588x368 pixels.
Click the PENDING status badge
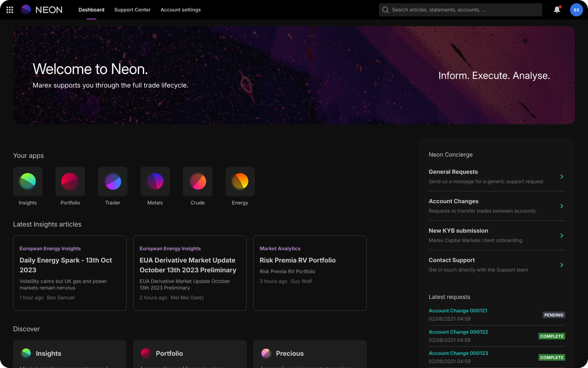click(554, 315)
